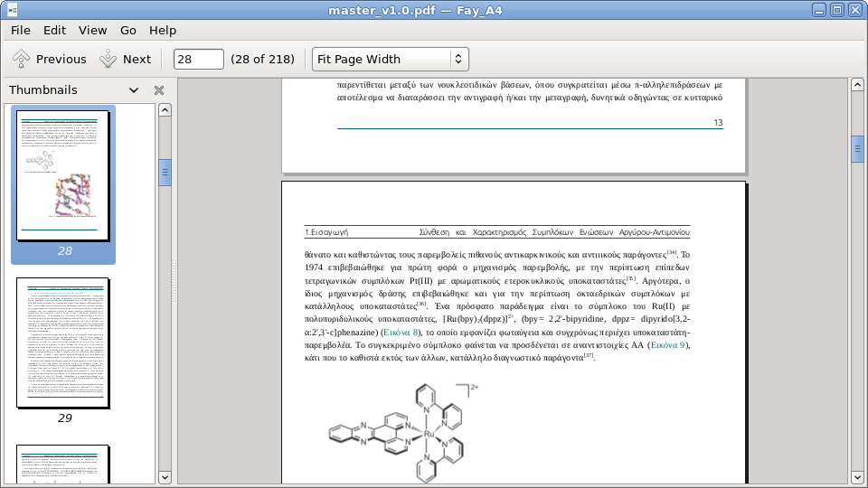Open the Go menu

[x=128, y=30]
